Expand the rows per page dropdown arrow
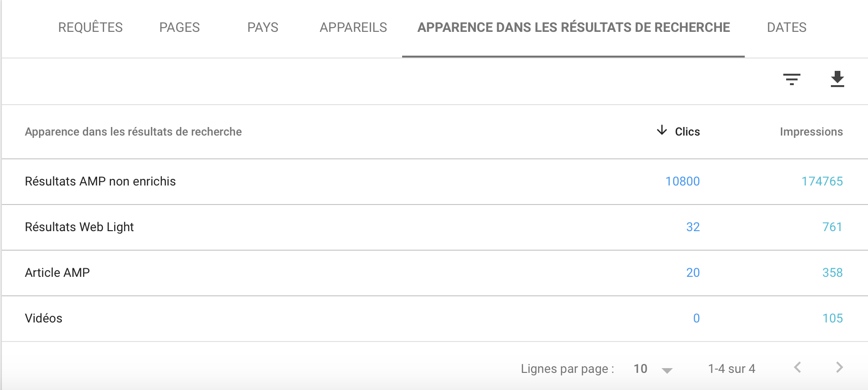 click(x=667, y=370)
